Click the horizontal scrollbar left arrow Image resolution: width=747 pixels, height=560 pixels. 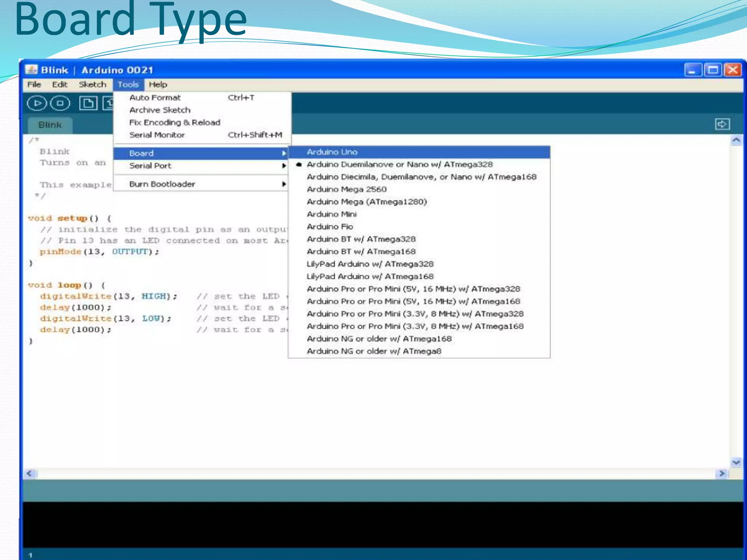point(30,474)
